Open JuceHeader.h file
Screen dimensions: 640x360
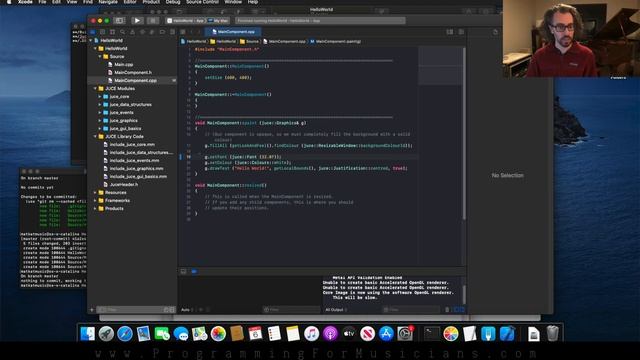click(124, 184)
